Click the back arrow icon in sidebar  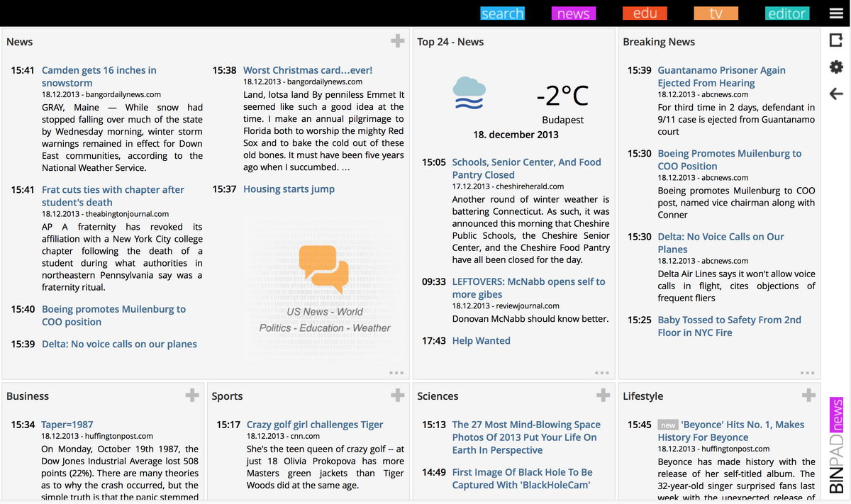(x=836, y=94)
